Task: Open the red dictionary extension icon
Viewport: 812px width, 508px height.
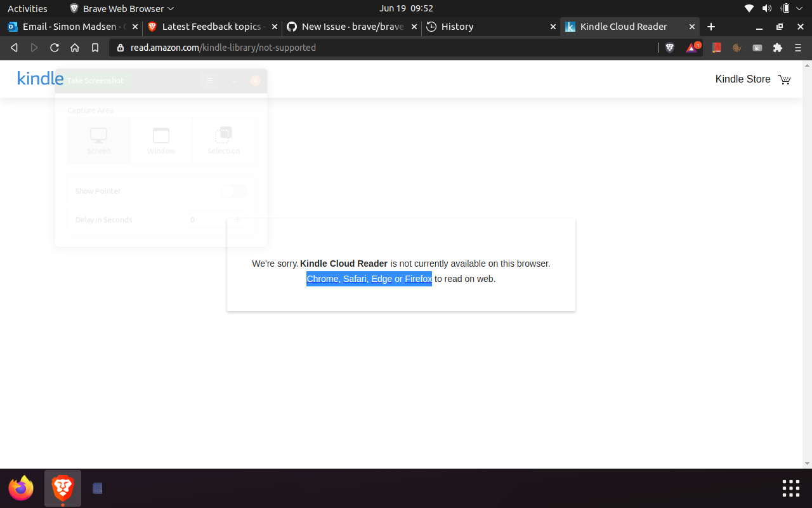Action: click(716, 47)
